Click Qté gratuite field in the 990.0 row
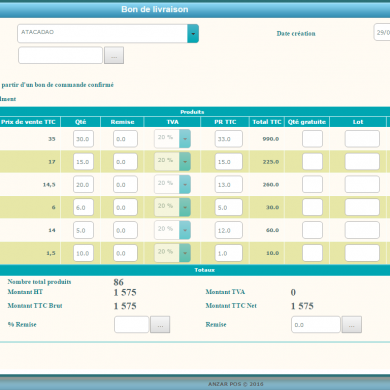Viewport: 390px width, 390px height. point(312,139)
